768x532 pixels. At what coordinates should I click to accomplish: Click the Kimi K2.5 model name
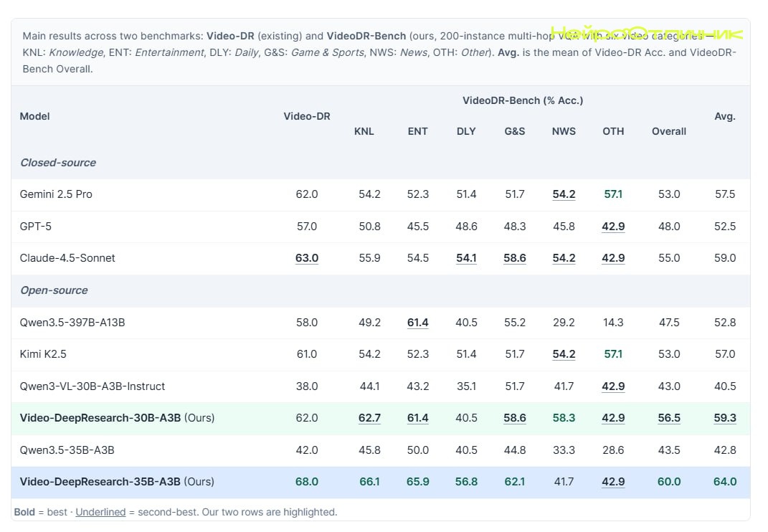pyautogui.click(x=43, y=353)
